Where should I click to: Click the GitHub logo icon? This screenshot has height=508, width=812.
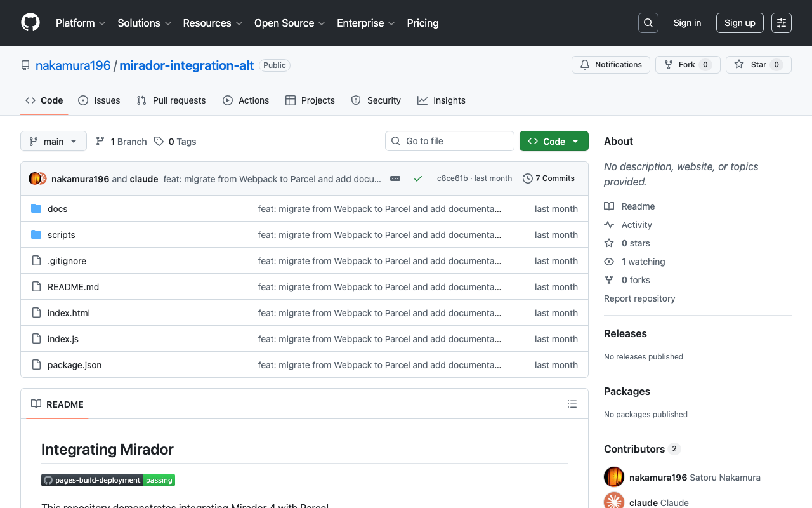click(x=30, y=23)
